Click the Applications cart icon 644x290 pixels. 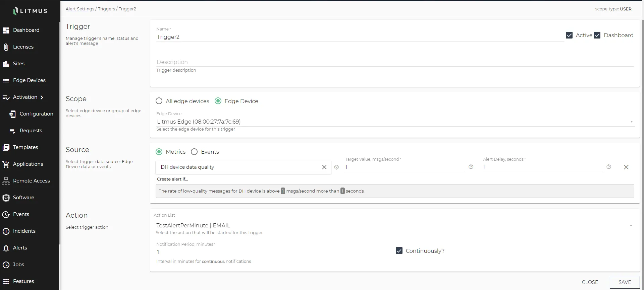6,164
